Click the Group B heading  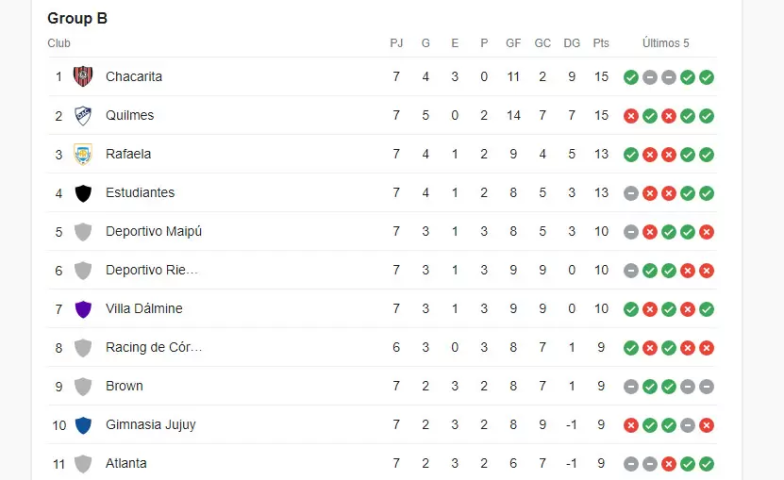[x=77, y=18]
